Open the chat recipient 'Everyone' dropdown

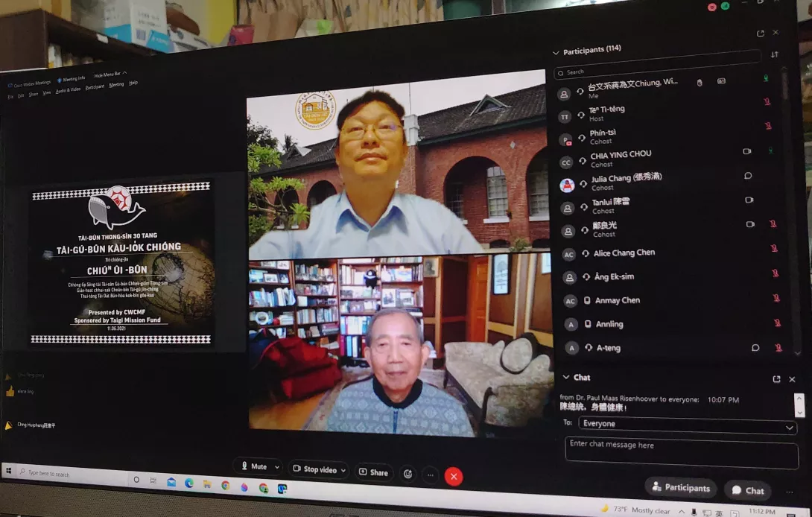tap(687, 425)
